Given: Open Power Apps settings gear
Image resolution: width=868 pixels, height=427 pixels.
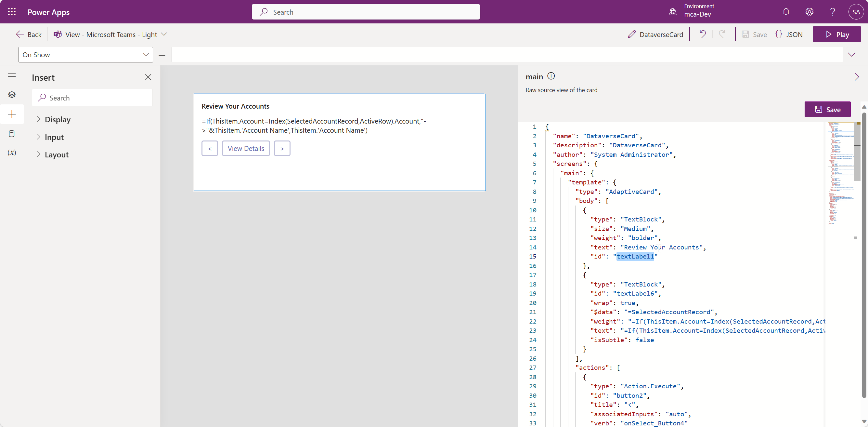Looking at the screenshot, I should pos(810,11).
